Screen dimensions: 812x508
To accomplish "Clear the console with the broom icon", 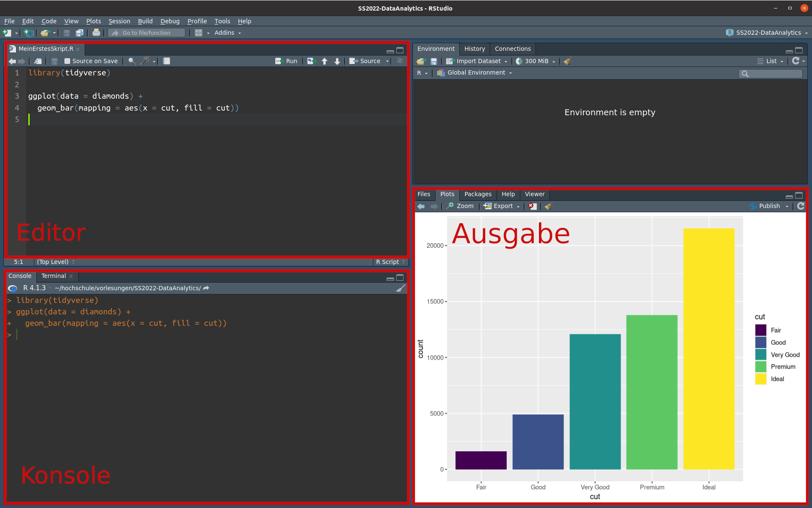I will [x=400, y=288].
